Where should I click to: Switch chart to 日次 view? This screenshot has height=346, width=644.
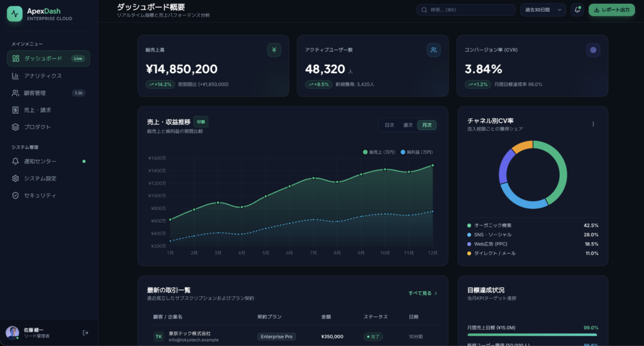(389, 125)
